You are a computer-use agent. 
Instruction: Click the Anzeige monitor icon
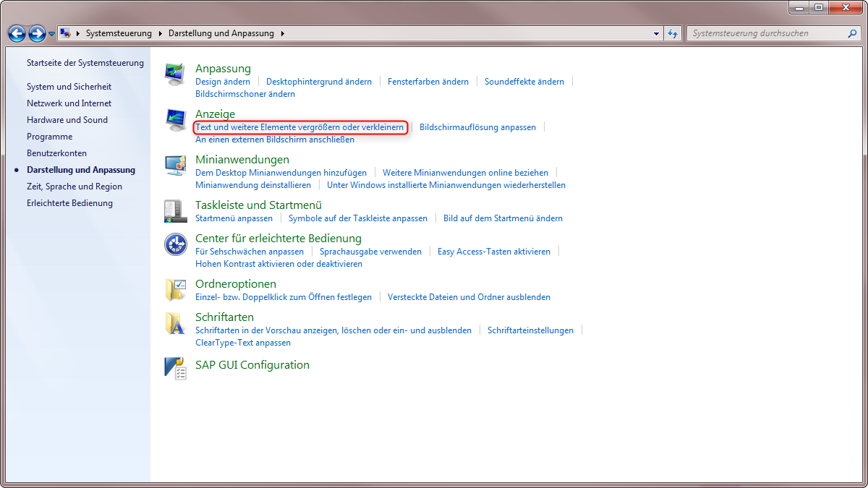(x=175, y=119)
